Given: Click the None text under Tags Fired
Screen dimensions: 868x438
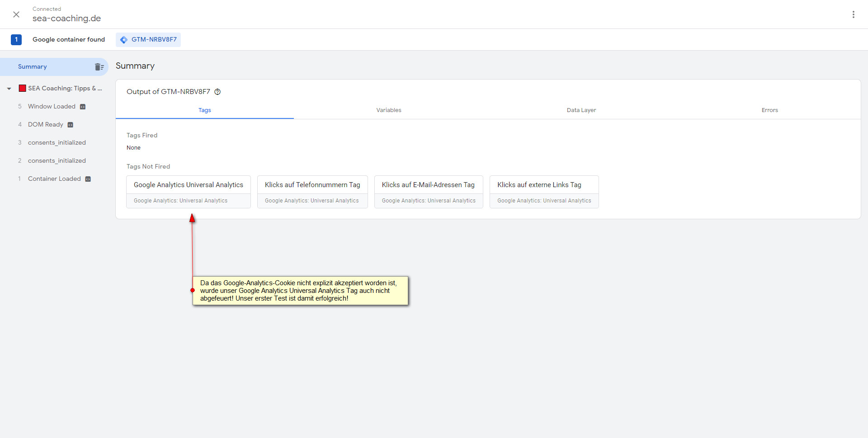Looking at the screenshot, I should click(133, 148).
